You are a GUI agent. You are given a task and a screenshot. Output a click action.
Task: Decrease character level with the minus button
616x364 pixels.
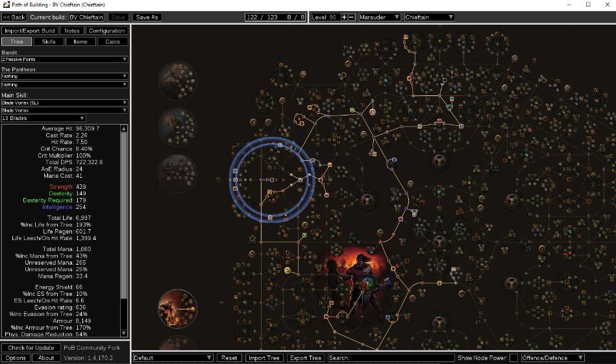(x=352, y=18)
